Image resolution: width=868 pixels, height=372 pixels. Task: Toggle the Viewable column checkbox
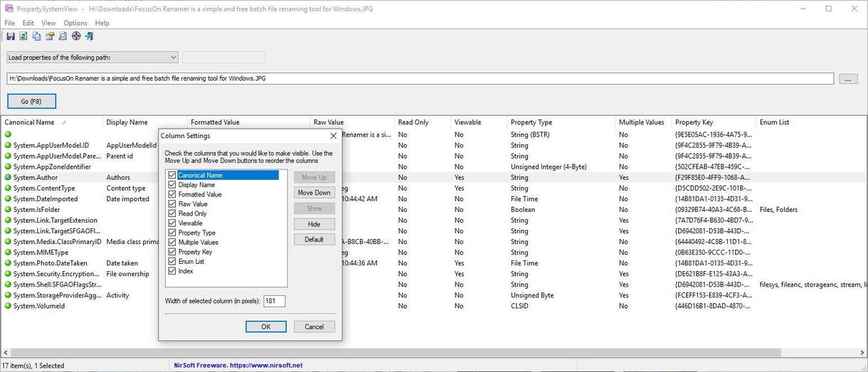[x=172, y=223]
